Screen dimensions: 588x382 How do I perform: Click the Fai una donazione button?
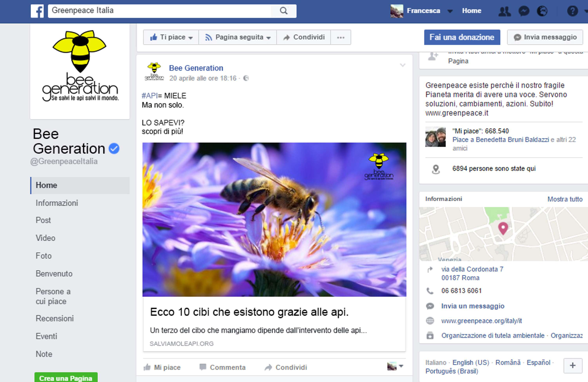[x=462, y=37]
